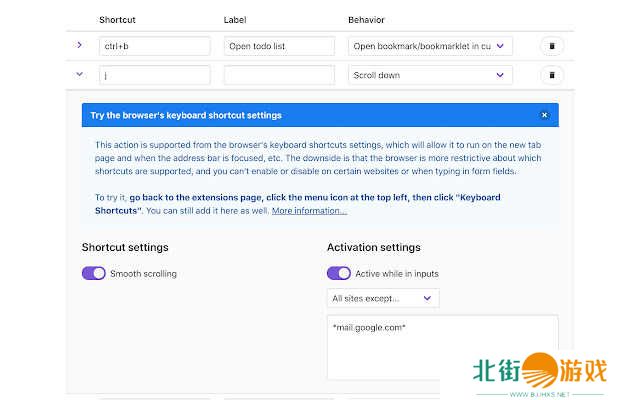Viewport: 640px width, 400px height.
Task: Click the mail.google.com site list text area
Action: pyautogui.click(x=442, y=346)
